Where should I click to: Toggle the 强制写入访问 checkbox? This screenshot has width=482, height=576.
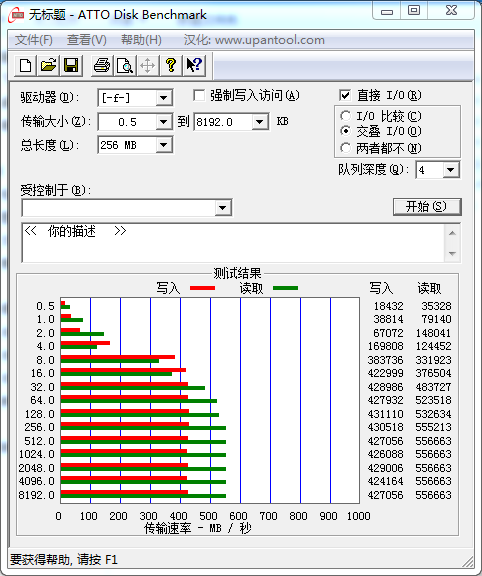point(199,96)
